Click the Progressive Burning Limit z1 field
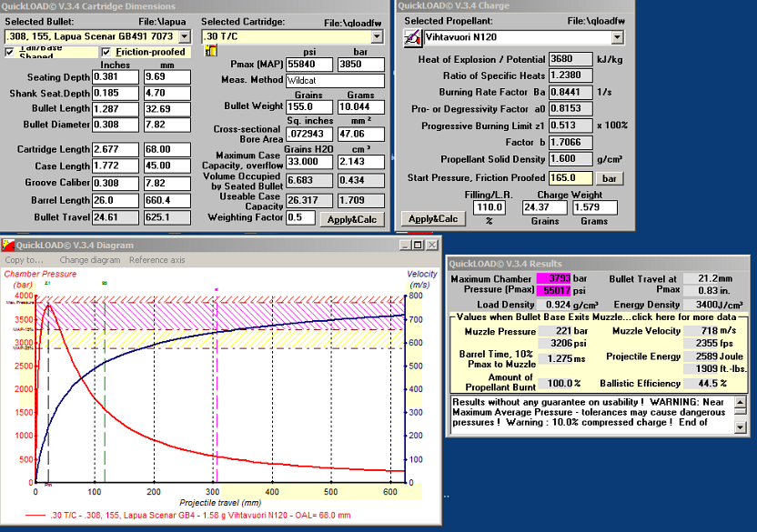The width and height of the screenshot is (757, 532). [x=570, y=125]
